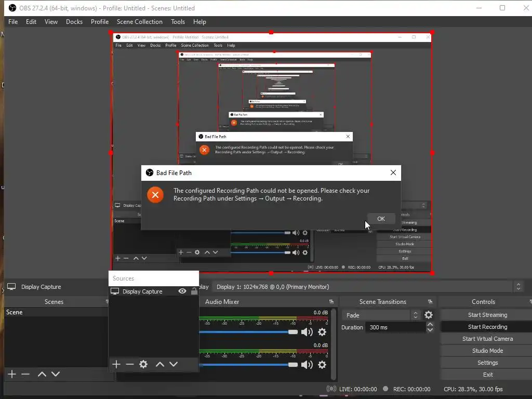This screenshot has height=399, width=532.
Task: Open Display 1 monitor selection dropdown
Action: pyautogui.click(x=368, y=287)
